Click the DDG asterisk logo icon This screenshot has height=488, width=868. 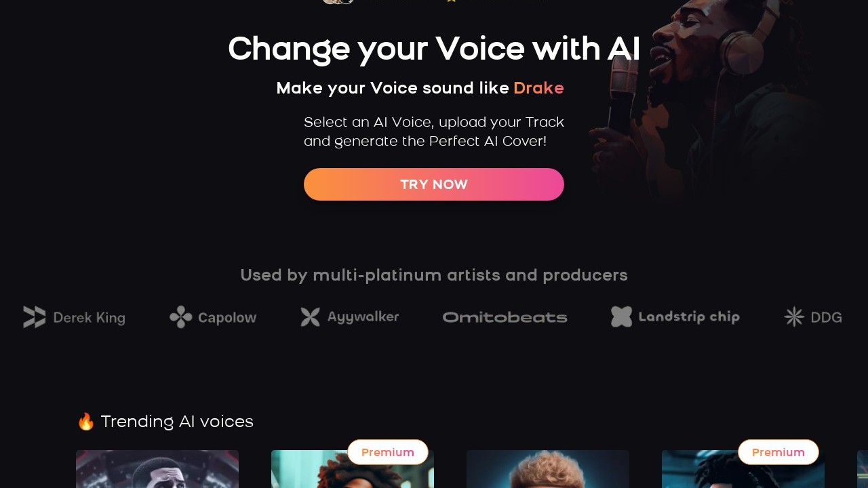tap(794, 317)
